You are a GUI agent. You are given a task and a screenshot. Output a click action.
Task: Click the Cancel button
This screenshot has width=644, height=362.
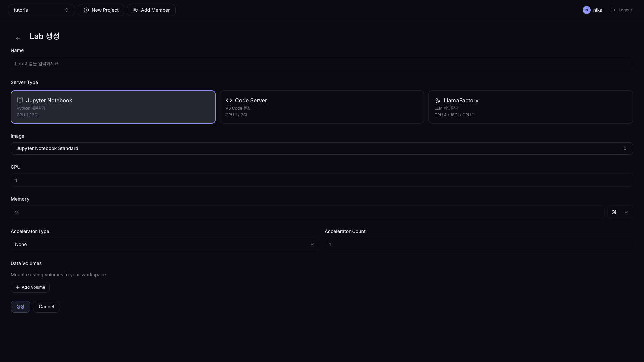pos(46,307)
